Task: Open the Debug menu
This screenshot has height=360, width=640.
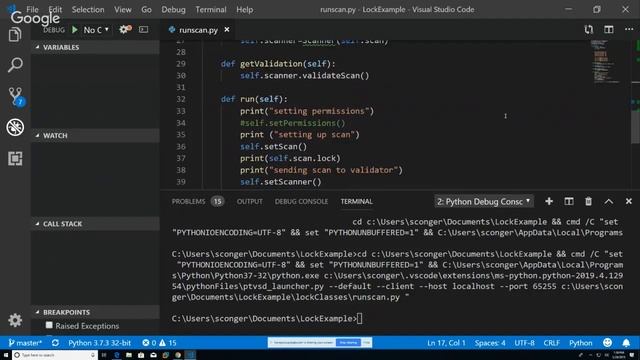Action: point(173,9)
